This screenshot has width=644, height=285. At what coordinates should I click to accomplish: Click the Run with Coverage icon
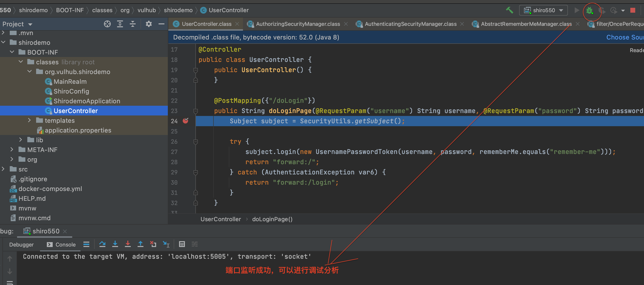(602, 10)
